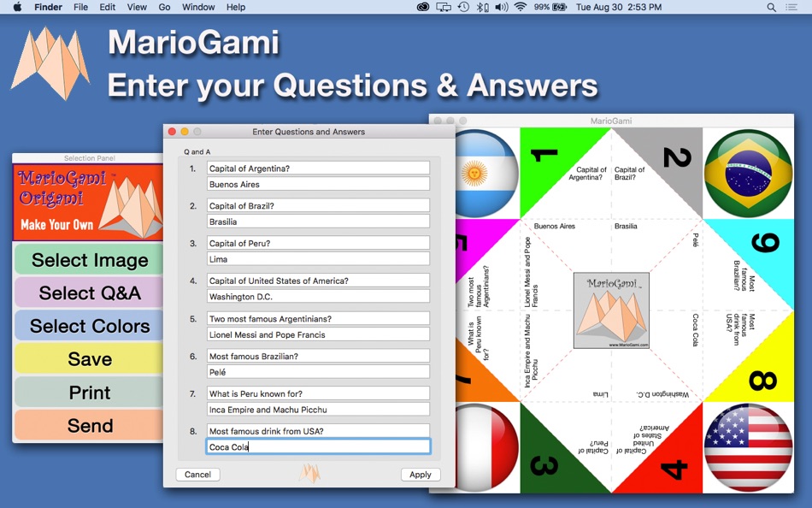Click question 1 field 'Capital of Argentina?'
The height and width of the screenshot is (508, 812).
pyautogui.click(x=318, y=168)
